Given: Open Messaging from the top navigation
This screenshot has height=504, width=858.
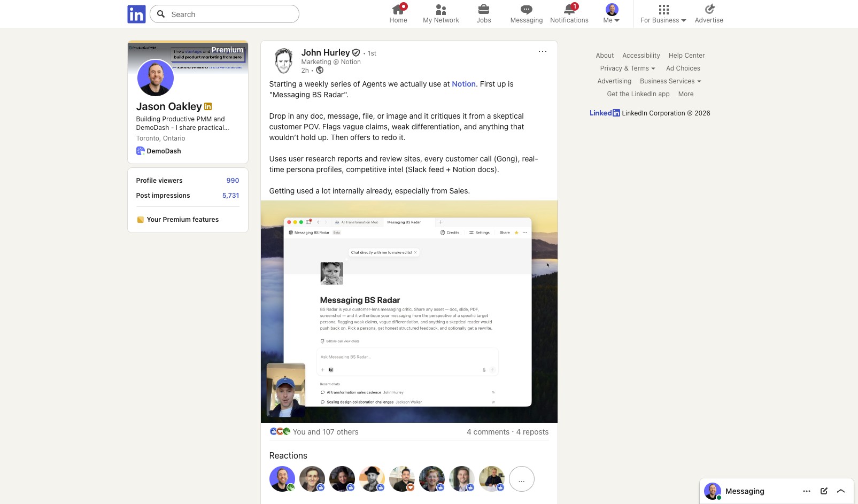Looking at the screenshot, I should [527, 14].
